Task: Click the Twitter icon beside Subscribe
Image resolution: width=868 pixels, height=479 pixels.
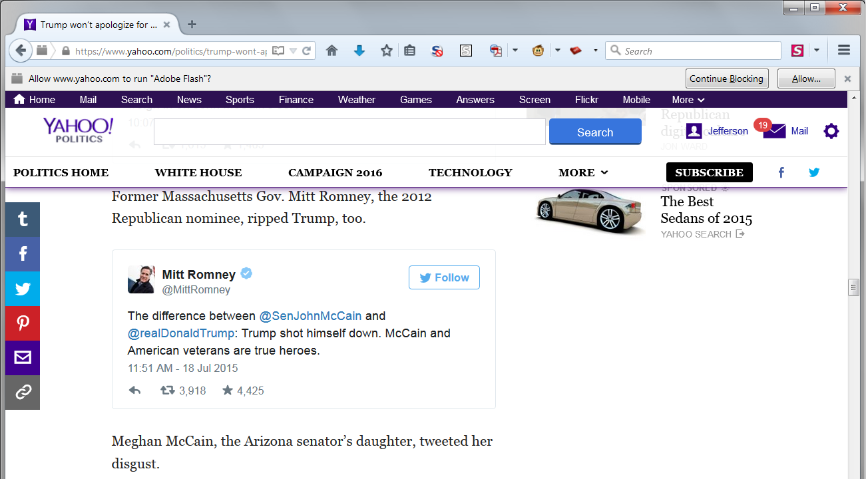Action: tap(814, 172)
